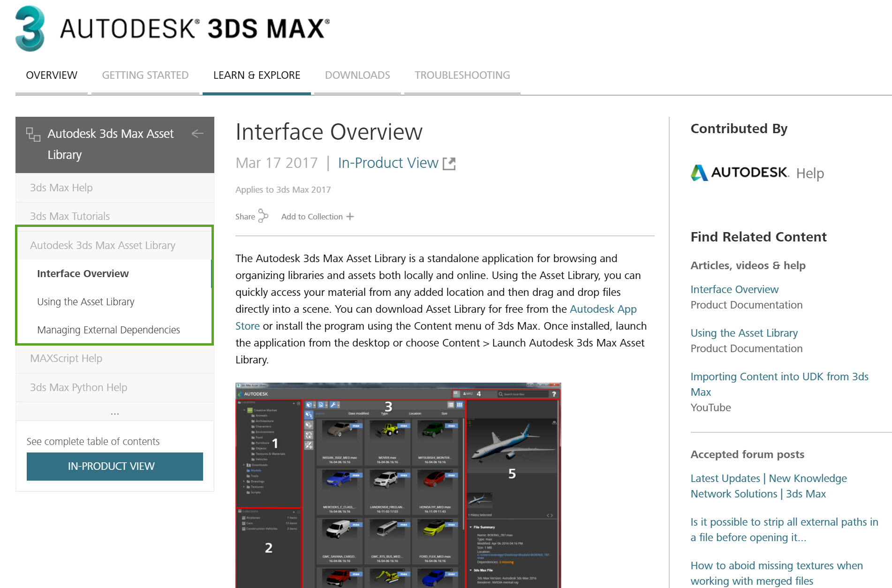
Task: Collapse the Autodesk 3ds Max Asset Library section
Action: pyautogui.click(x=115, y=245)
